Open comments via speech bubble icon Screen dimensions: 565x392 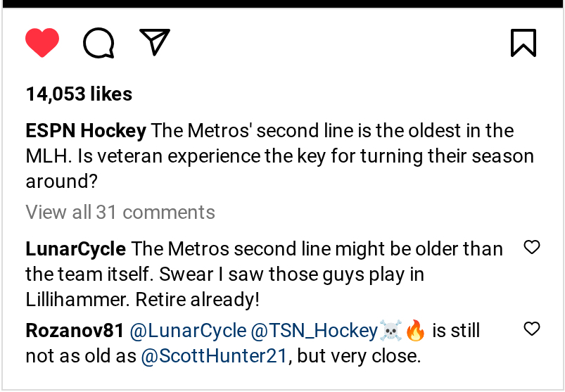tap(99, 43)
